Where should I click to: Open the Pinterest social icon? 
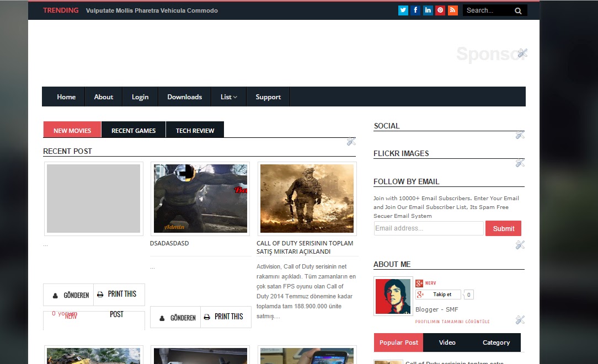point(440,10)
